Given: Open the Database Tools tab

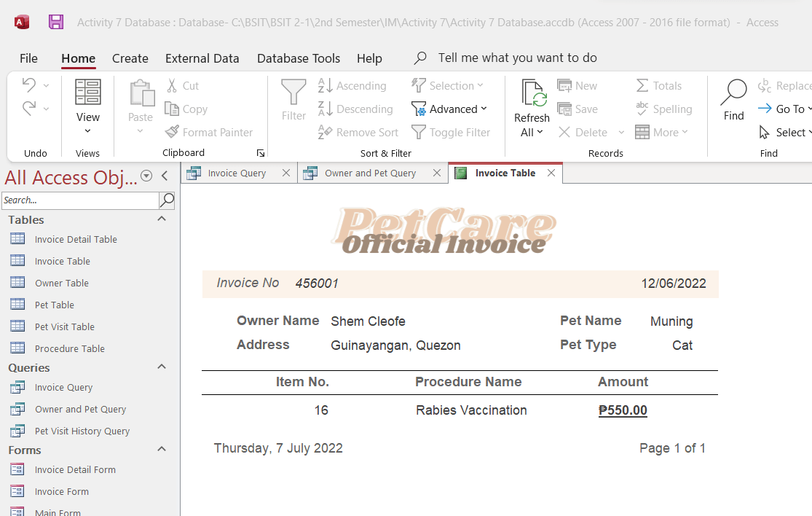Looking at the screenshot, I should 298,58.
